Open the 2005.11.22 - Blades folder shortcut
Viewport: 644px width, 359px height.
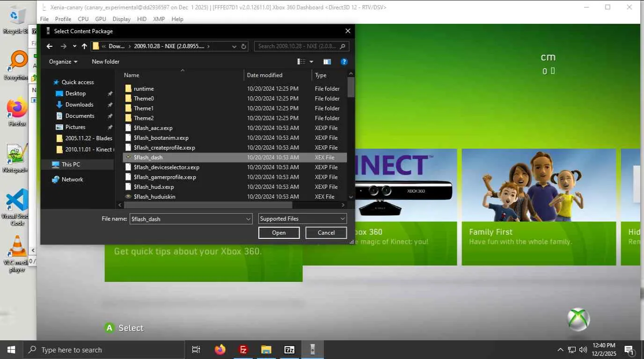[88, 138]
